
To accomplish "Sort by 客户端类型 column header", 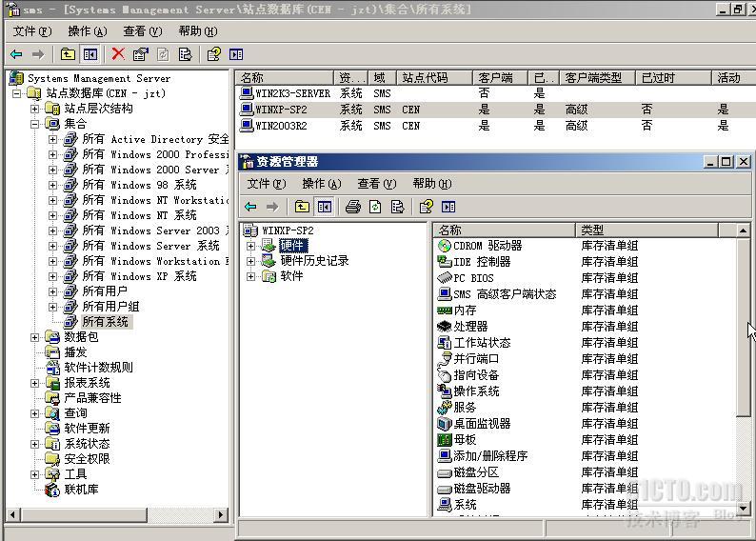I will click(597, 78).
